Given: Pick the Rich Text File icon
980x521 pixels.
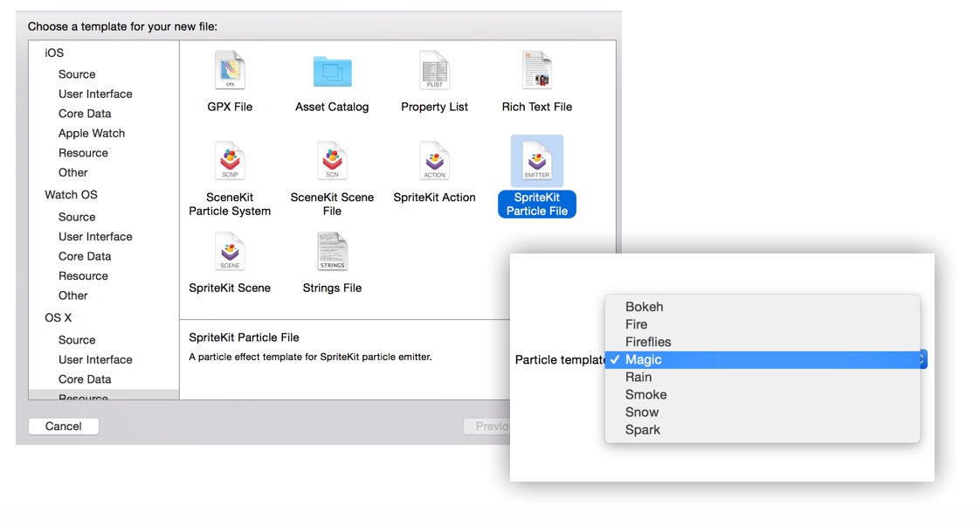Looking at the screenshot, I should click(x=536, y=72).
